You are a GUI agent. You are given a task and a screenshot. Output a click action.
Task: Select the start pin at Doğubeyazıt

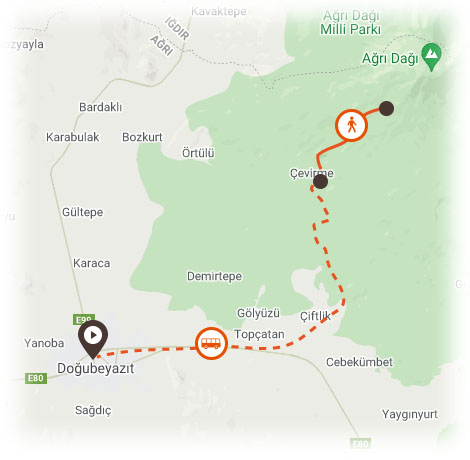(93, 339)
